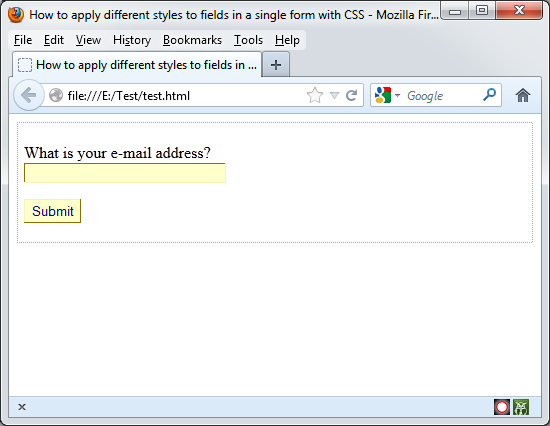Focus the yellow e-mail address input field
The width and height of the screenshot is (550, 426).
125,173
